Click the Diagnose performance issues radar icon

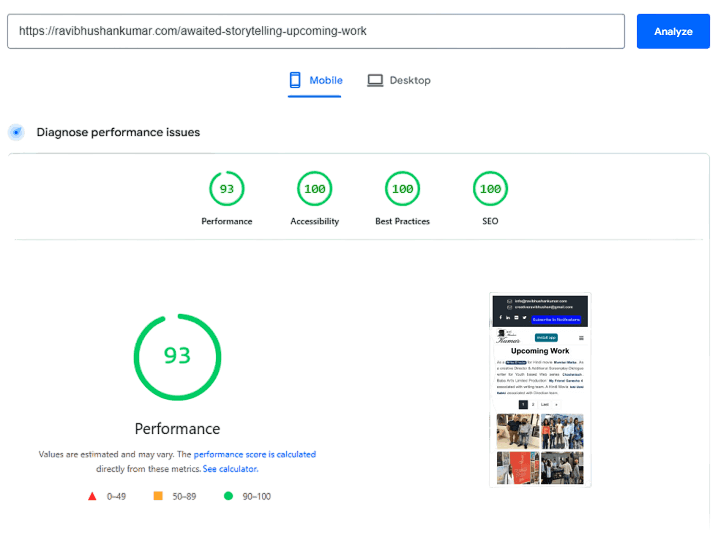[x=16, y=132]
